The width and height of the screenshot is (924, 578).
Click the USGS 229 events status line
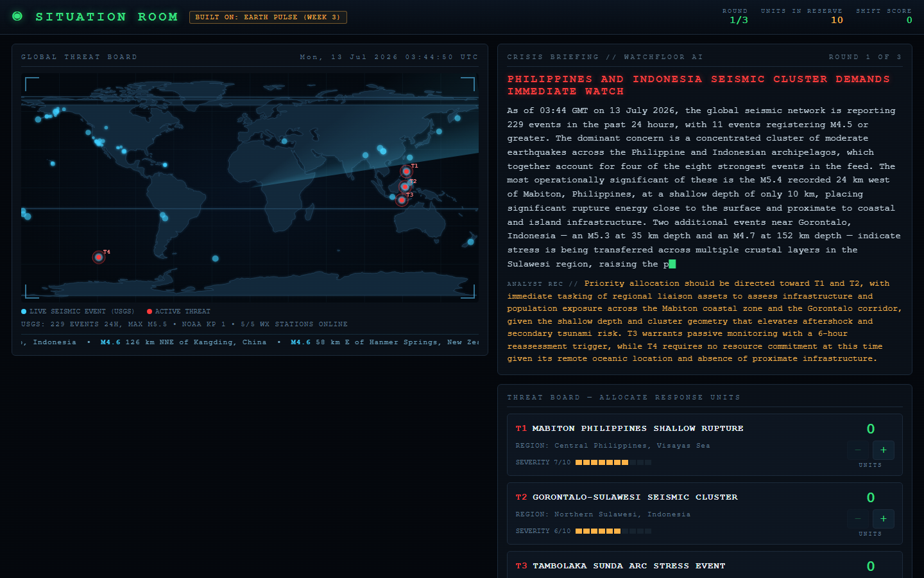184,324
